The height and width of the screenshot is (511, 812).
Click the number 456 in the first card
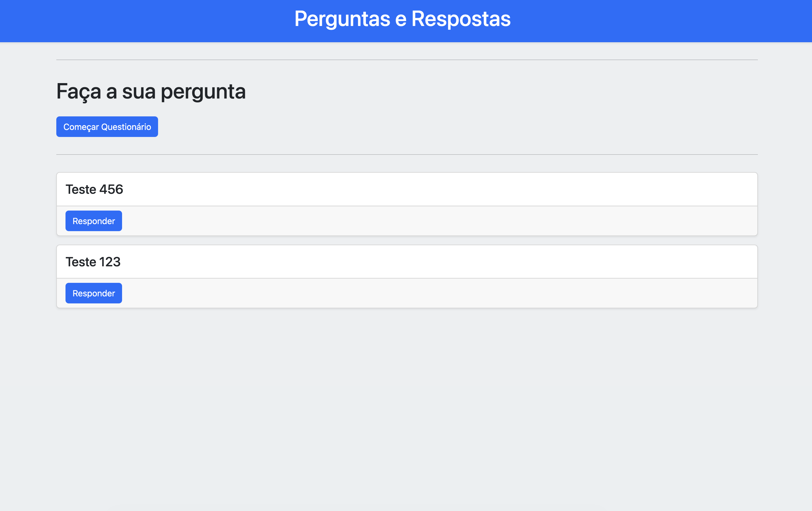[111, 189]
